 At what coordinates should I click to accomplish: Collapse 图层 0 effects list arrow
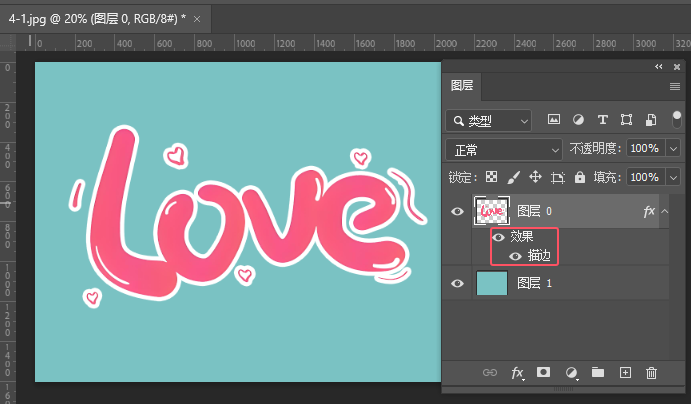point(665,211)
